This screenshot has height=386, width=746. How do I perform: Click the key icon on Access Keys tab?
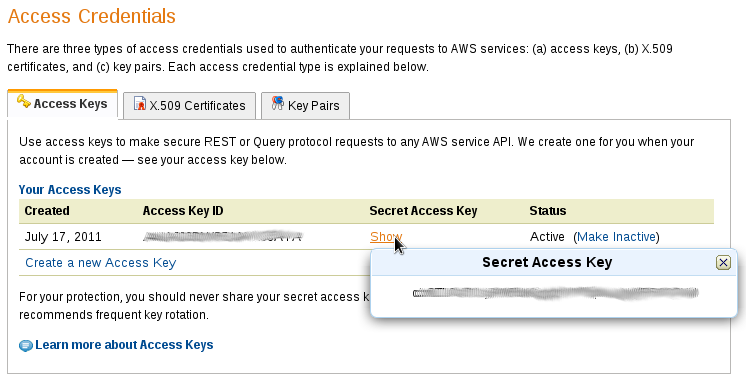[24, 101]
